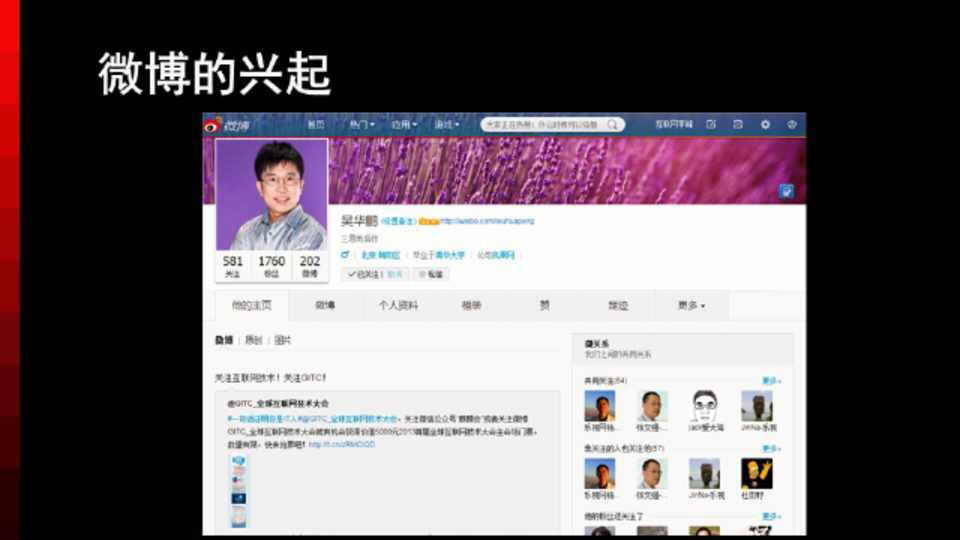
Task: Open the 更多 dropdown in profile tabs
Action: pos(690,306)
